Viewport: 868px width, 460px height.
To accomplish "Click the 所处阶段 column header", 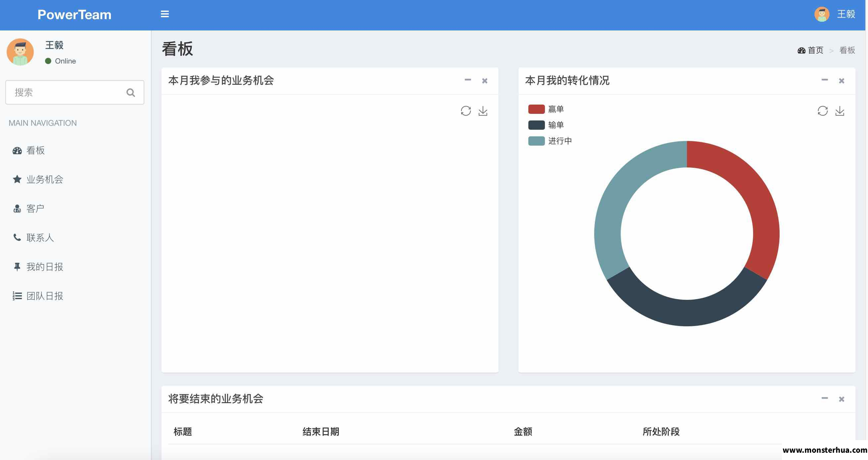I will (x=661, y=432).
